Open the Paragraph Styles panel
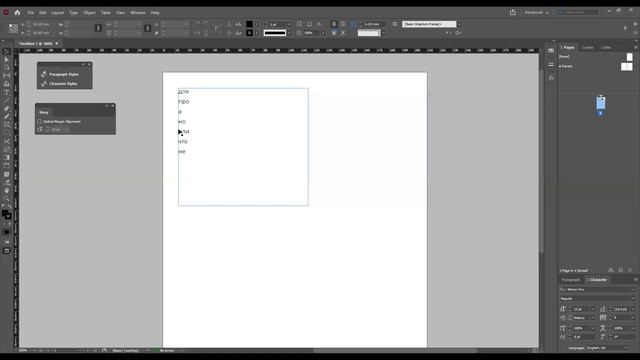 [60, 74]
